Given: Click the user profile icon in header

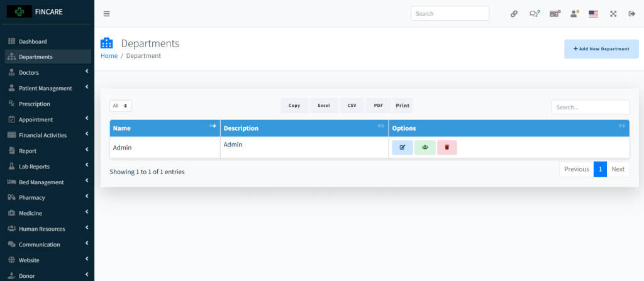Looking at the screenshot, I should pyautogui.click(x=574, y=14).
